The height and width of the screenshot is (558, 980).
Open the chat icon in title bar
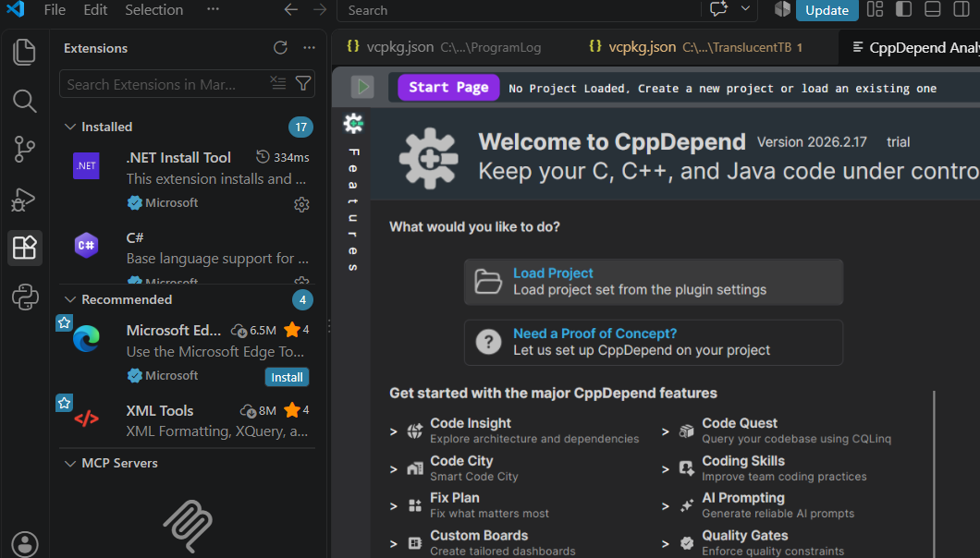tap(718, 9)
